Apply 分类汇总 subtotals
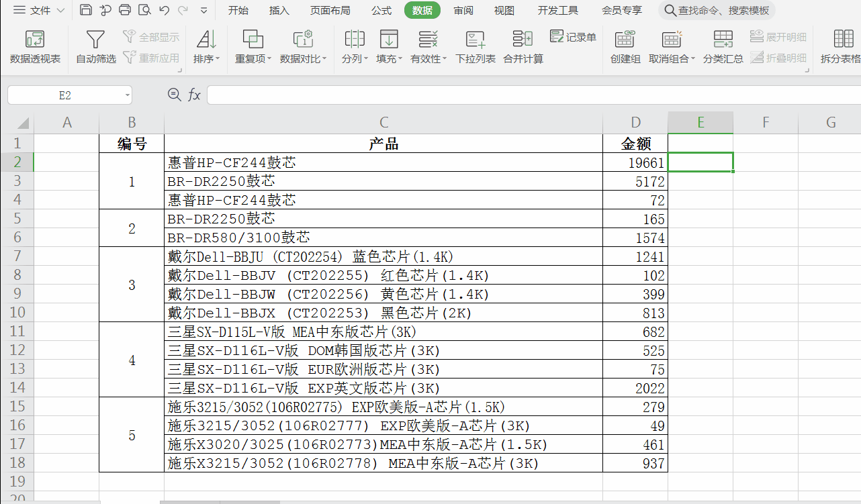Image resolution: width=861 pixels, height=504 pixels. pyautogui.click(x=723, y=46)
